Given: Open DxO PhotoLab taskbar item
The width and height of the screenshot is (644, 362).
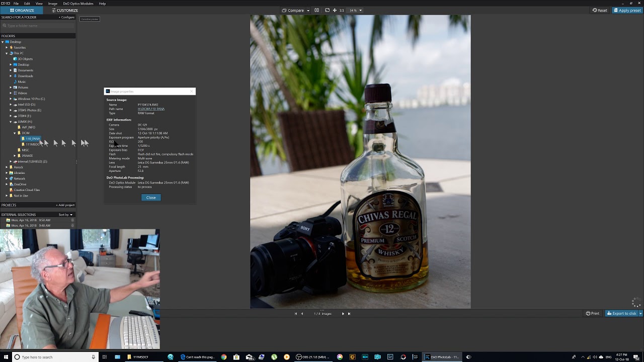Looking at the screenshot, I should pos(442,357).
